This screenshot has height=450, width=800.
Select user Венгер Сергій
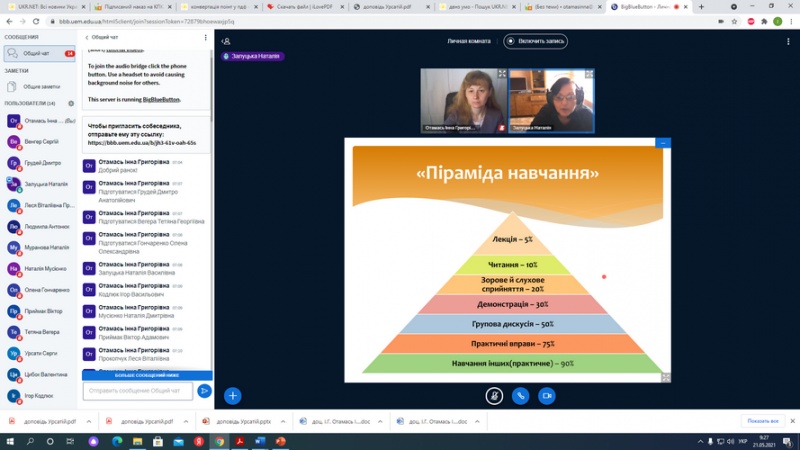click(x=39, y=142)
